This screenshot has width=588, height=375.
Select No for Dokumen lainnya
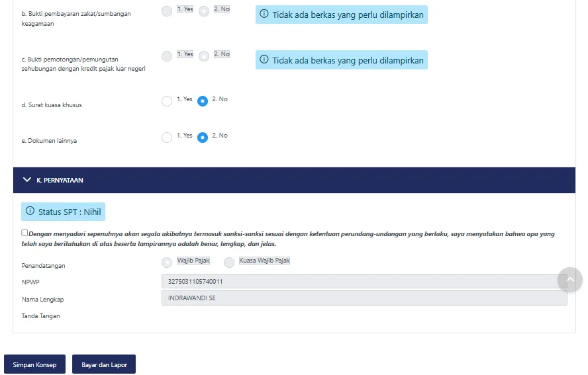(x=203, y=138)
